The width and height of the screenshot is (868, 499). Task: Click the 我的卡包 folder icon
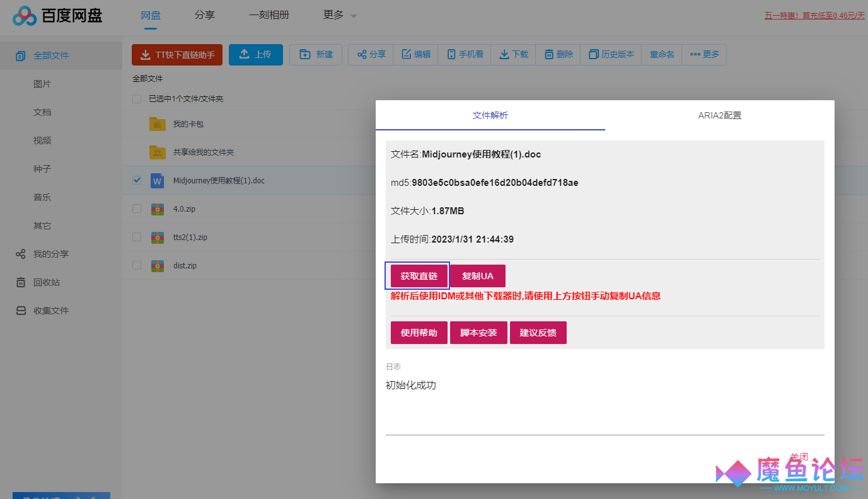coord(158,123)
